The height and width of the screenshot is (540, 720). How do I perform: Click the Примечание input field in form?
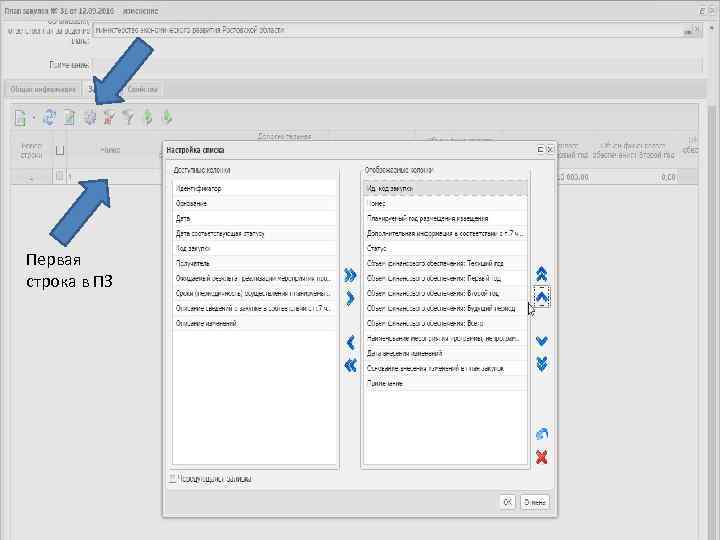pos(397,65)
